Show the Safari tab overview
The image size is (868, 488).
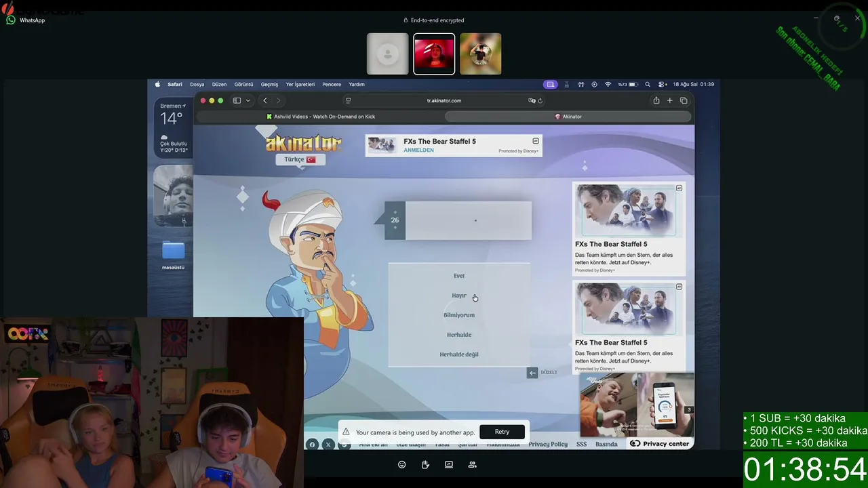(x=684, y=100)
